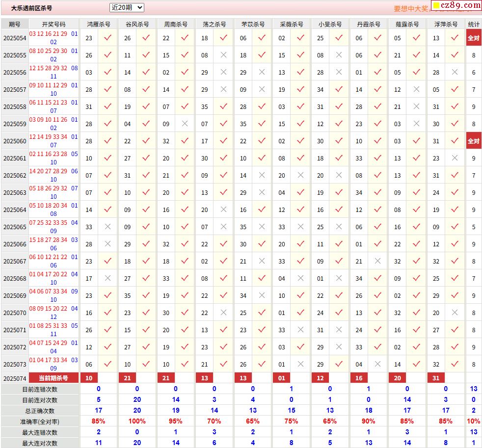Click the draw numbers for period 2025073
This screenshot has height=448, width=482.
tap(54, 364)
